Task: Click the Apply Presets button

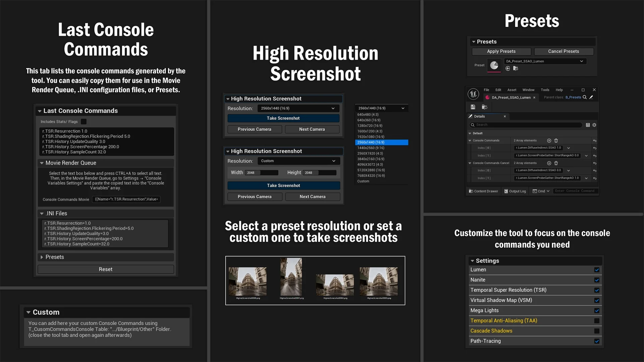Action: click(501, 51)
